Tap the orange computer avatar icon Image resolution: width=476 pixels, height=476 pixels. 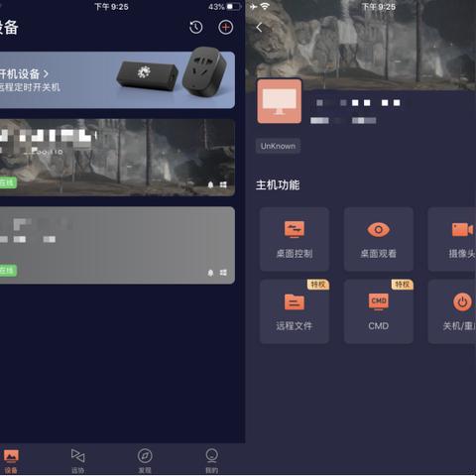(x=280, y=101)
